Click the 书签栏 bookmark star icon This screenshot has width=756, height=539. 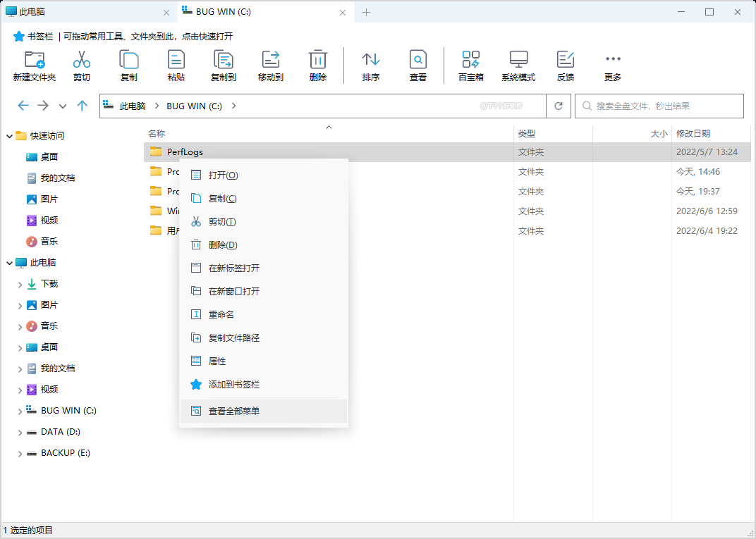click(x=17, y=36)
